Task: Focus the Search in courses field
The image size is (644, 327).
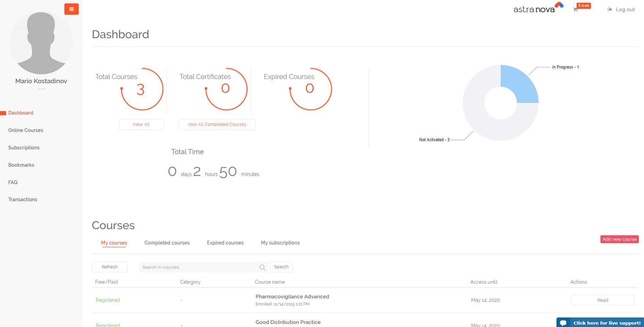Action: click(203, 267)
